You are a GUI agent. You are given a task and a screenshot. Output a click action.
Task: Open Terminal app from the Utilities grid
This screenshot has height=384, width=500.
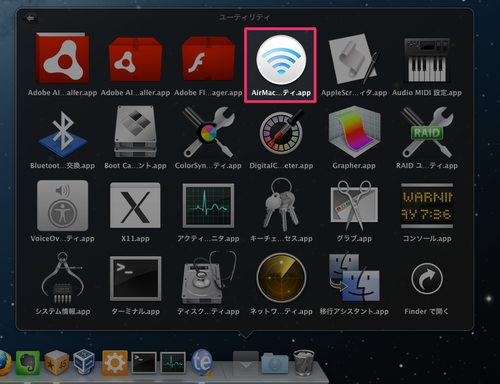coord(135,278)
